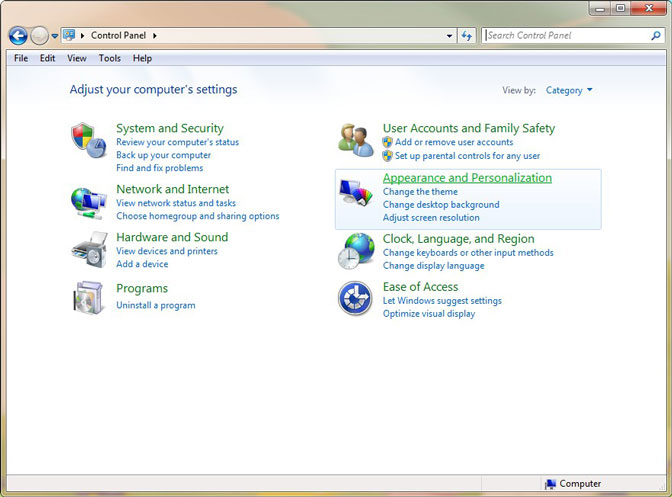Click the System and Security shield icon
This screenshot has height=497, width=672.
pyautogui.click(x=89, y=140)
